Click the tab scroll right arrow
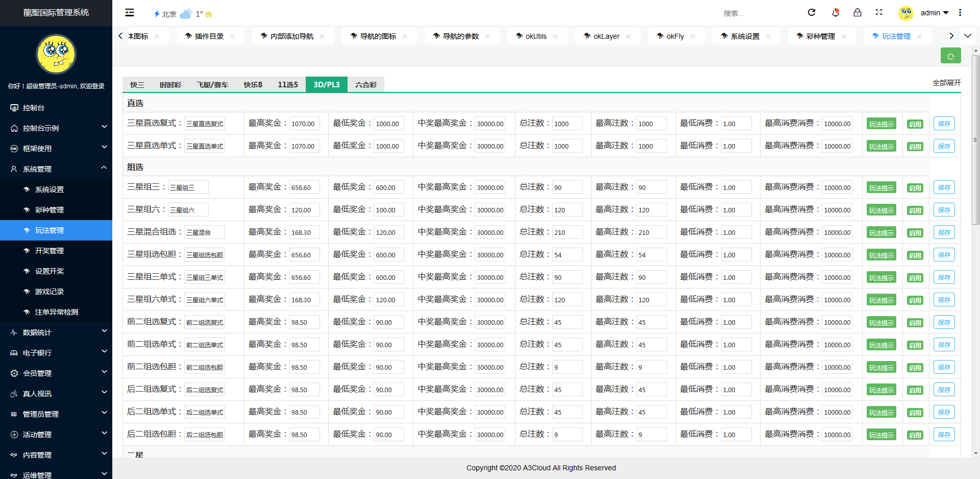The image size is (980, 479). (x=951, y=36)
